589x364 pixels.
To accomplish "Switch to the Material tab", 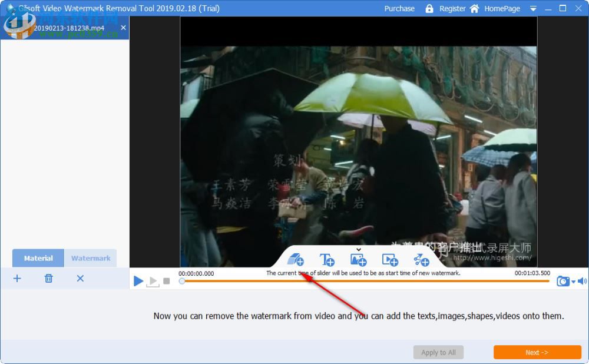I will (x=38, y=258).
